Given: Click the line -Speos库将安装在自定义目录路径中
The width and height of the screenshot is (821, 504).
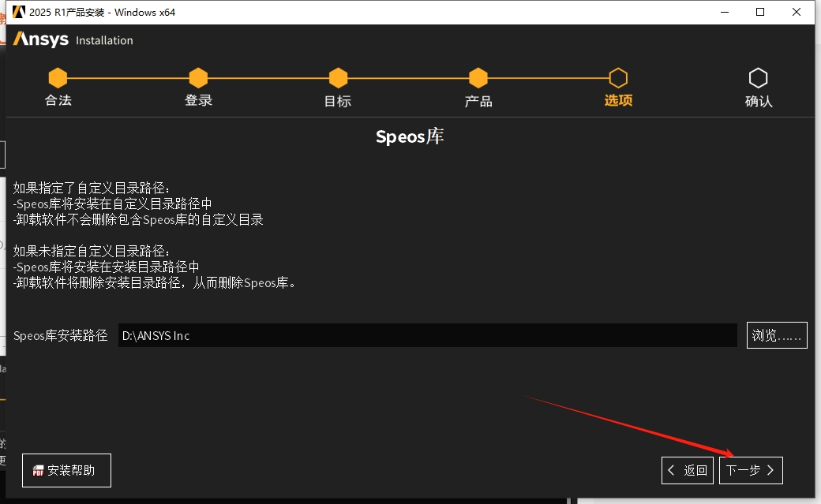Looking at the screenshot, I should 113,203.
